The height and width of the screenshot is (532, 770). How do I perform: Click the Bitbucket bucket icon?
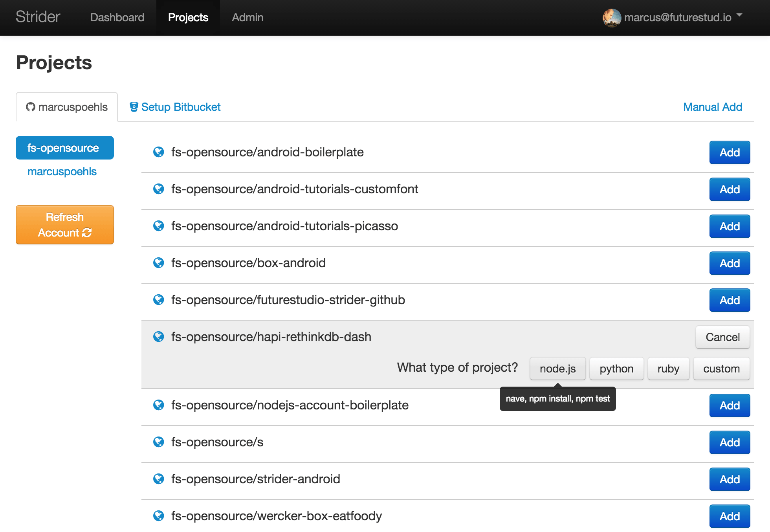click(x=134, y=107)
